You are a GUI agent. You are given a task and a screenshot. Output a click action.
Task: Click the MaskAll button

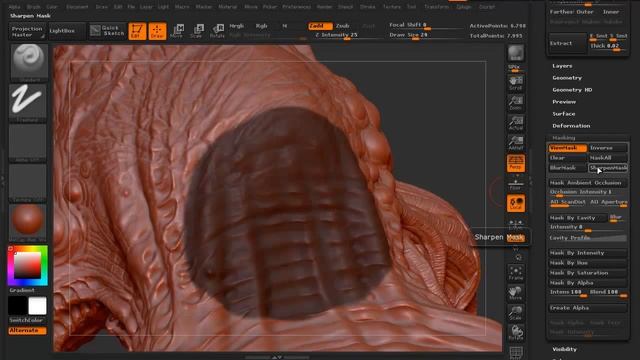pyautogui.click(x=608, y=158)
